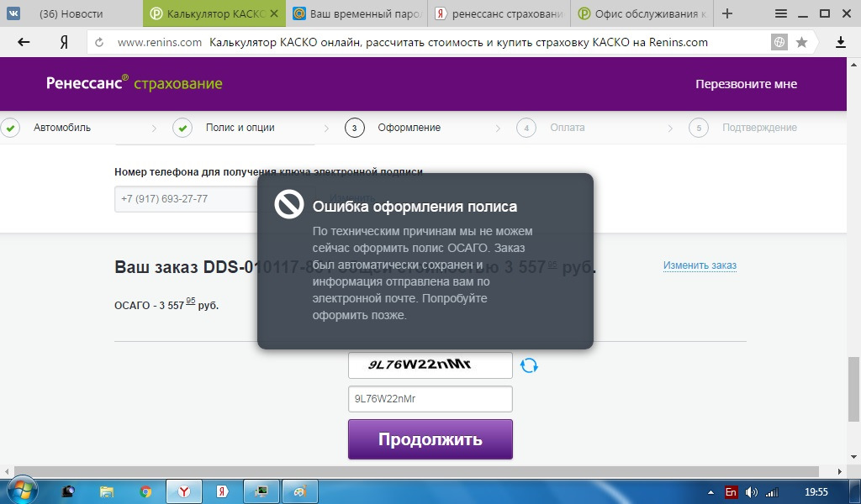Click the horizontal scroll right arrow
This screenshot has height=504, width=861.
(840, 471)
